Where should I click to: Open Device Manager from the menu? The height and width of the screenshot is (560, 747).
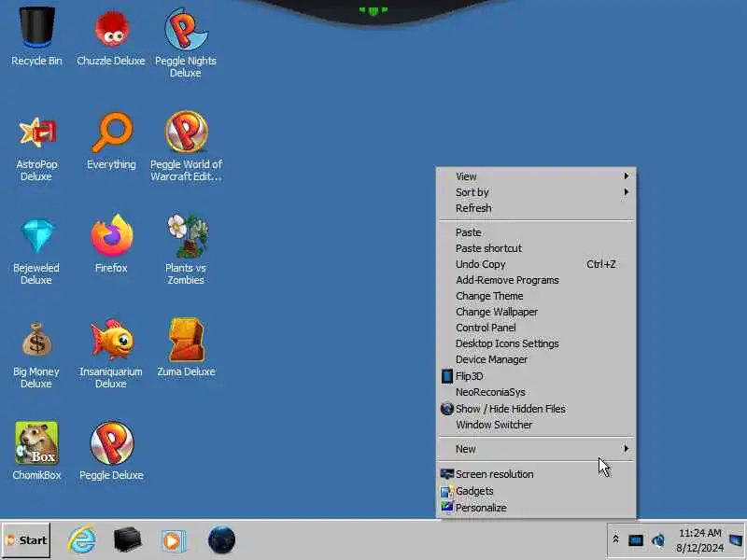click(x=536, y=359)
